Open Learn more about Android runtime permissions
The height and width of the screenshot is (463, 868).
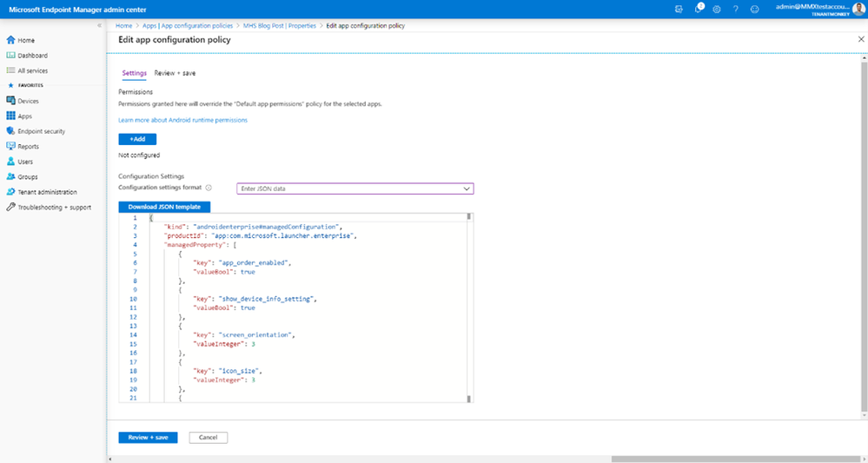(182, 120)
